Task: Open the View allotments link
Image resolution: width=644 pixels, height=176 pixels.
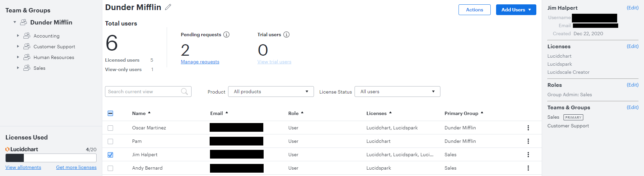Action: (23, 167)
